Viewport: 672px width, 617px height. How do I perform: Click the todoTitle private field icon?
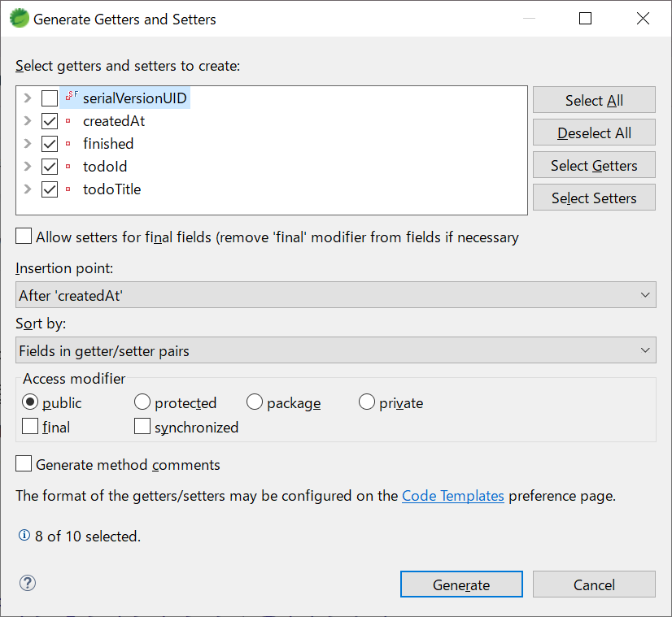[x=68, y=189]
